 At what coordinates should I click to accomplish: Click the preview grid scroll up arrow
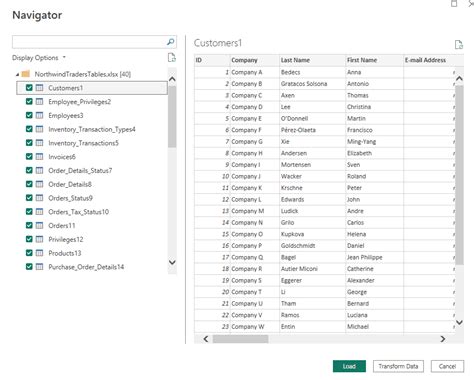point(459,79)
